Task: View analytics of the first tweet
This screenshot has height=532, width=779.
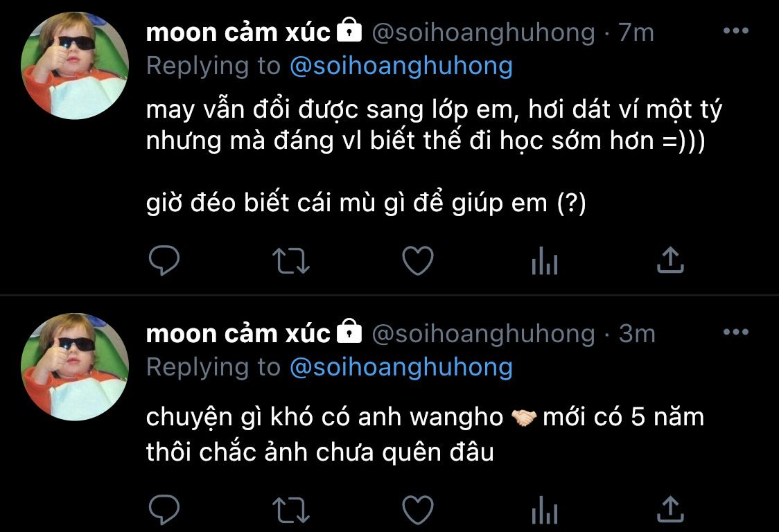Action: point(545,260)
